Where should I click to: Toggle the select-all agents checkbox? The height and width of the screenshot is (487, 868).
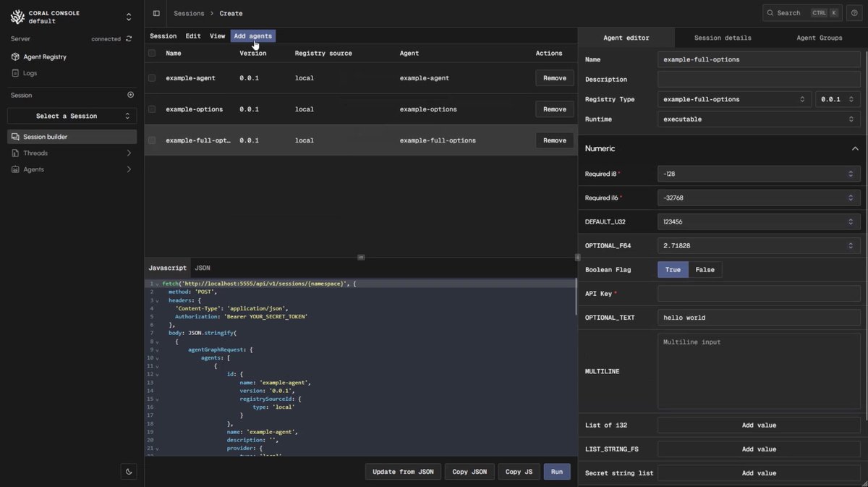(152, 53)
